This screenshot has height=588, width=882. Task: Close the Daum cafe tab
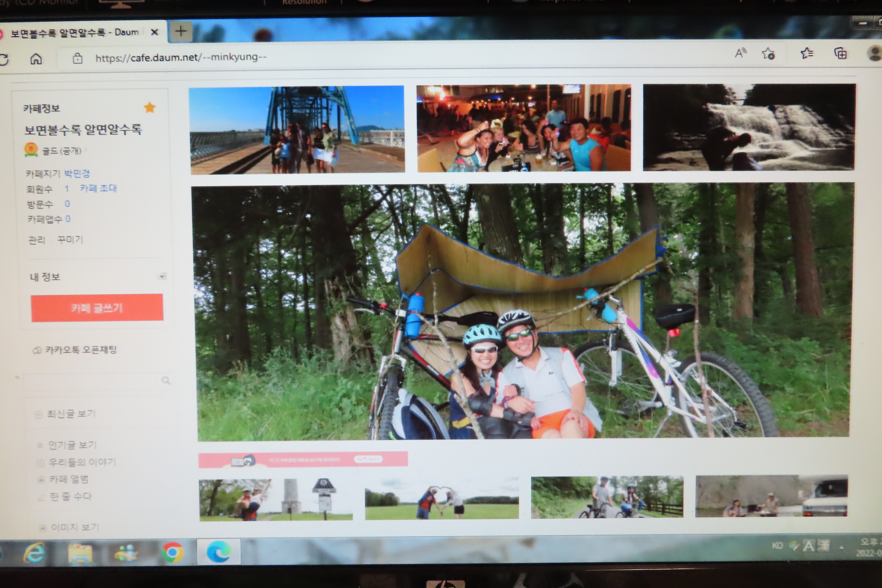154,32
